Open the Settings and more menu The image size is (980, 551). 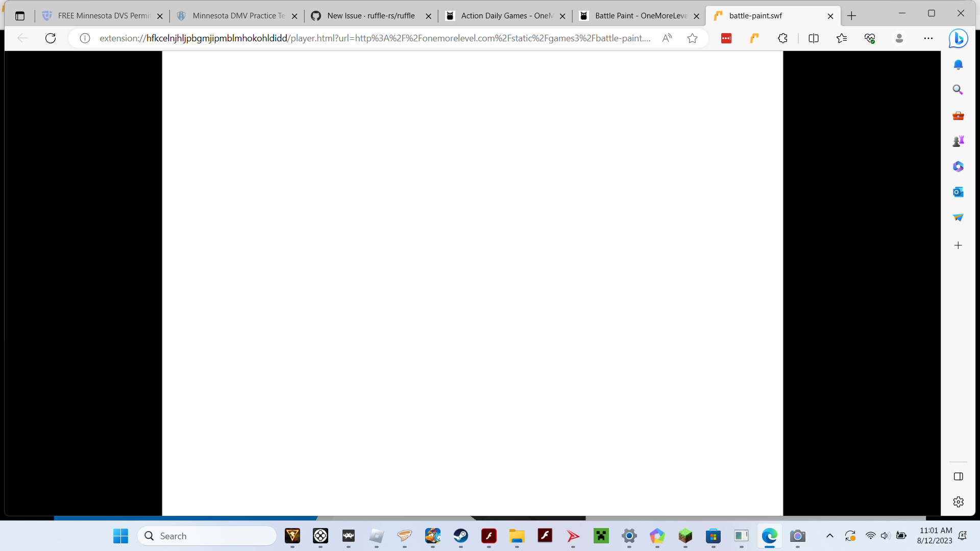pyautogui.click(x=928, y=38)
